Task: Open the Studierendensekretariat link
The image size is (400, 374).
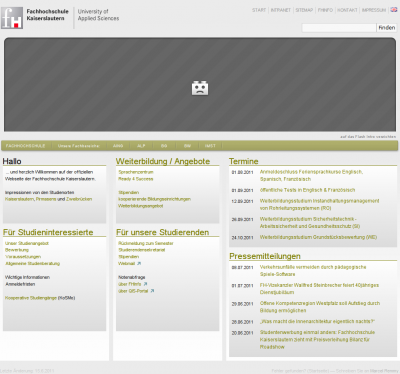Action: 142,250
